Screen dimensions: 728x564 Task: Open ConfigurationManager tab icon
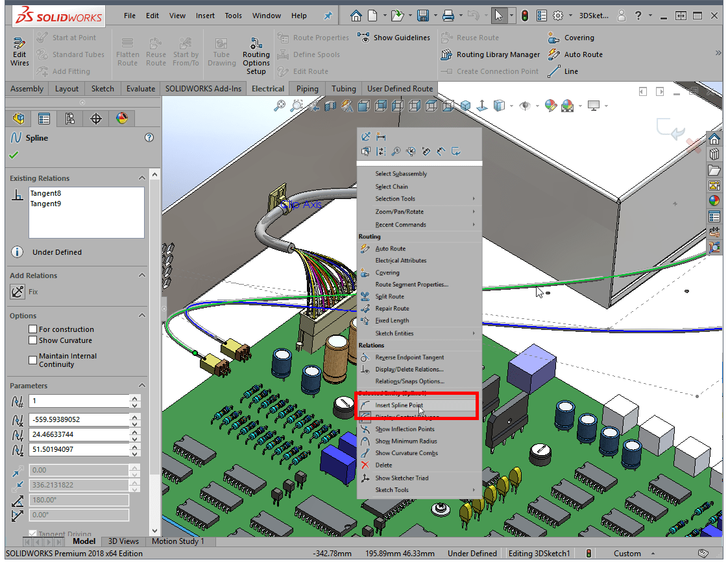click(69, 119)
